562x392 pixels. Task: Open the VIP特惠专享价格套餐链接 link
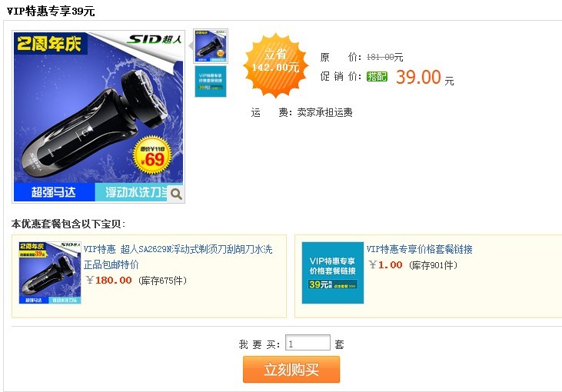coord(419,249)
